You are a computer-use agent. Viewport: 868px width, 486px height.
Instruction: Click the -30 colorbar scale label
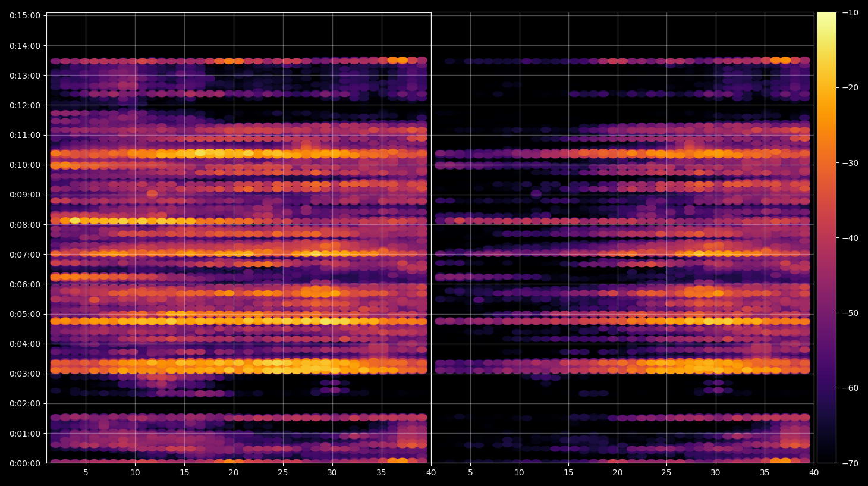pos(850,163)
